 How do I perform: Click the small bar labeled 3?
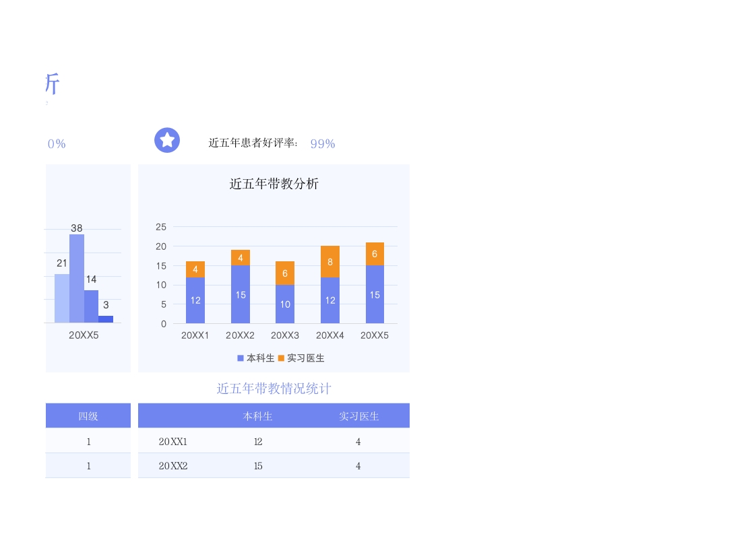point(106,318)
